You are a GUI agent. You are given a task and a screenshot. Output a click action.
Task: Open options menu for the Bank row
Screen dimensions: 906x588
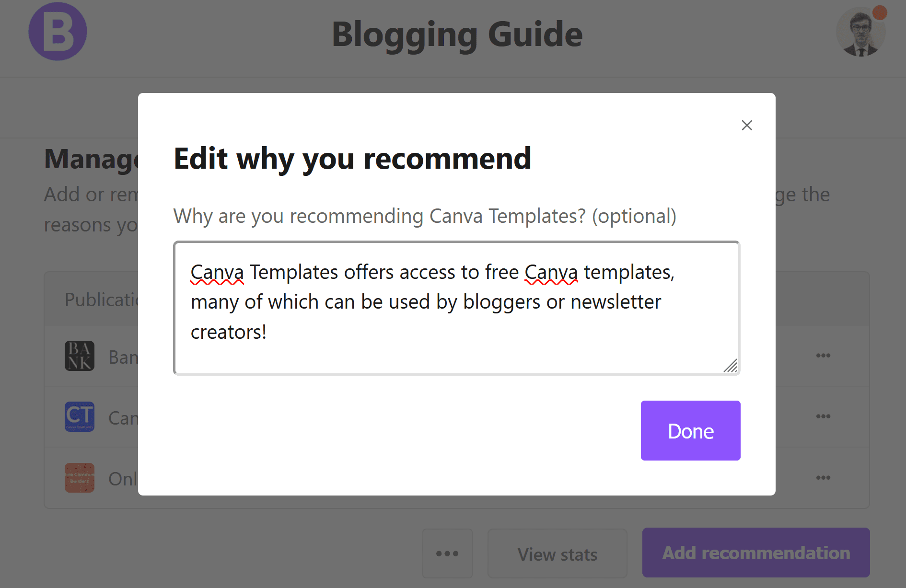(823, 356)
